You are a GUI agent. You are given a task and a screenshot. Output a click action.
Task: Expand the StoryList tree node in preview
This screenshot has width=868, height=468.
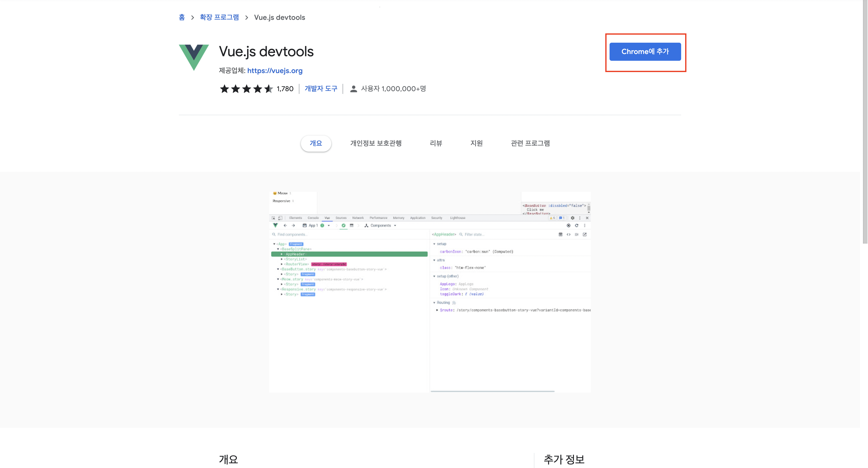(282, 259)
